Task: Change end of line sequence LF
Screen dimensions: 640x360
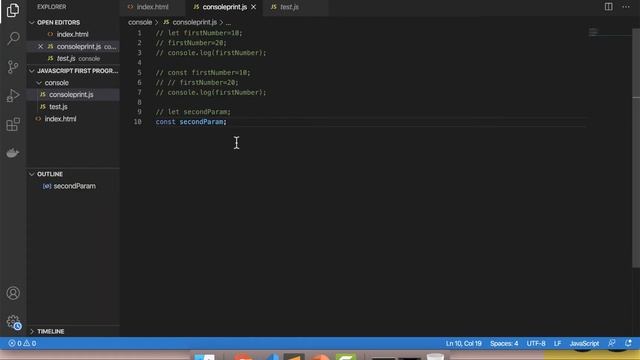Action: (557, 343)
